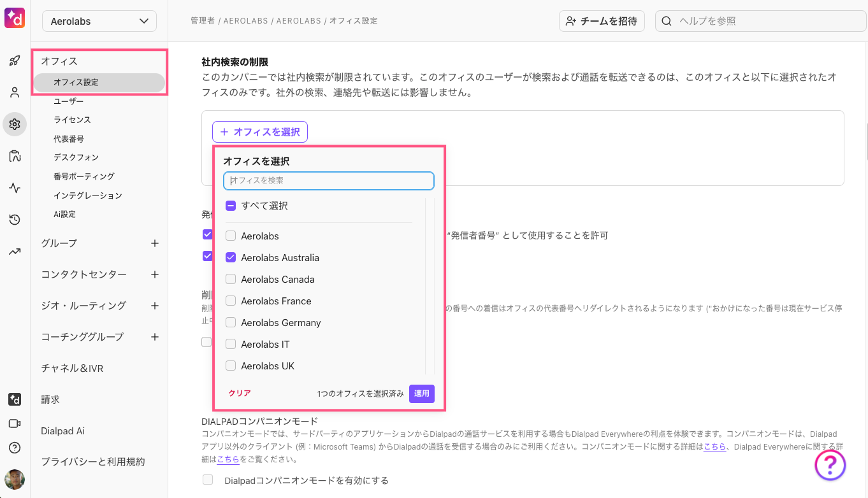This screenshot has height=498, width=868.
Task: Open the オフィスを選択 dropdown button
Action: pos(260,132)
